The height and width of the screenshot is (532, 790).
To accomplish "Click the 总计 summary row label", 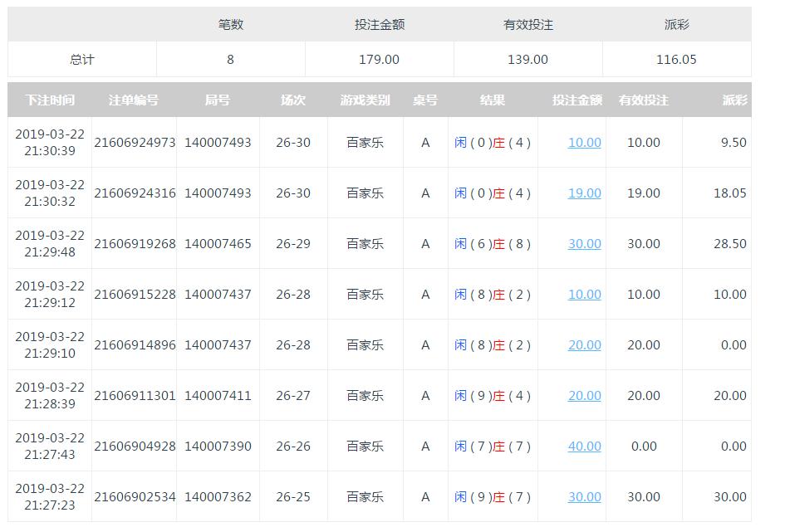I will tap(82, 60).
